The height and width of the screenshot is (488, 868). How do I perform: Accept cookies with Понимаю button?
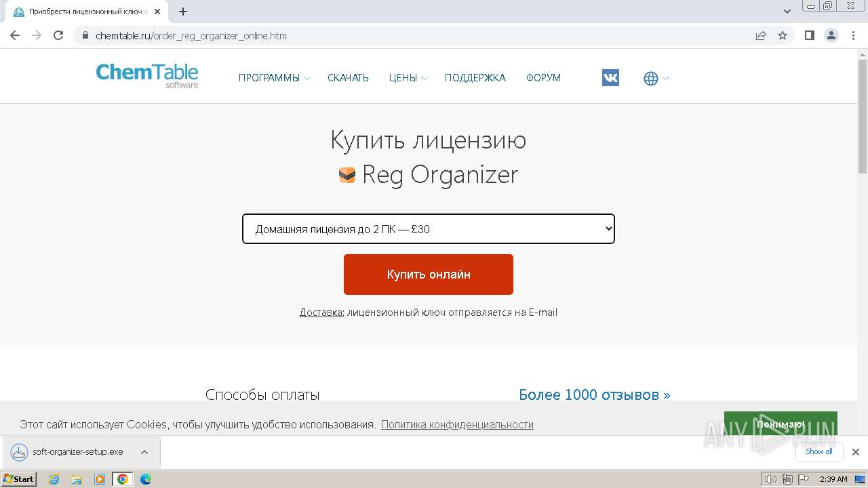tap(781, 424)
